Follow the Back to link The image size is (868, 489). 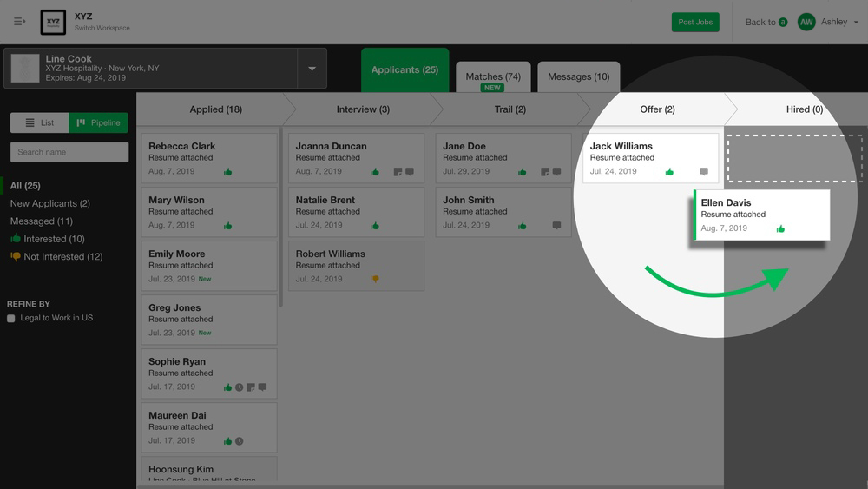766,23
